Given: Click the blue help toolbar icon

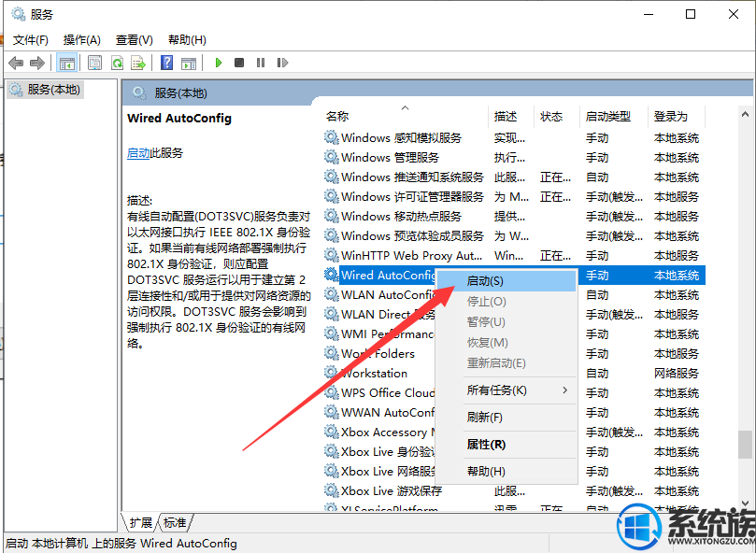Looking at the screenshot, I should pos(166,63).
